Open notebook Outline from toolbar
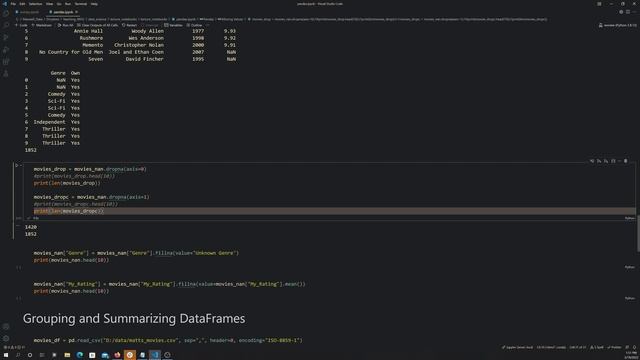Viewport: 640px width, 360px height. [x=194, y=25]
